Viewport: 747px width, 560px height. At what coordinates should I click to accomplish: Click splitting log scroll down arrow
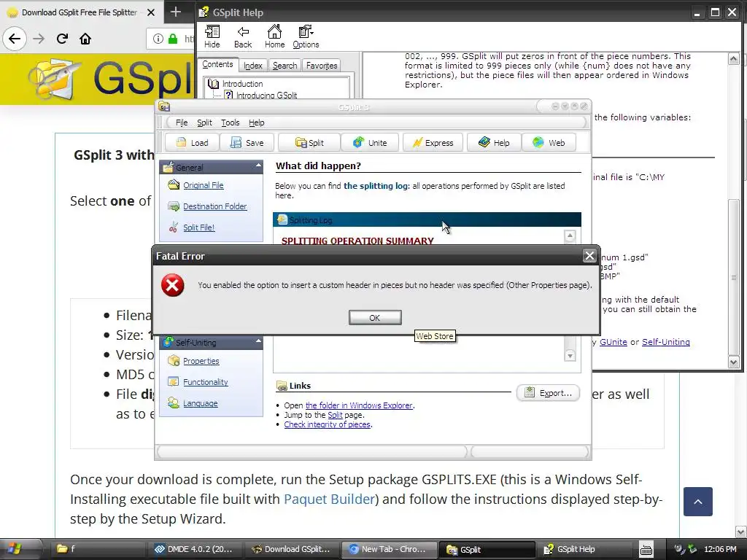click(570, 356)
